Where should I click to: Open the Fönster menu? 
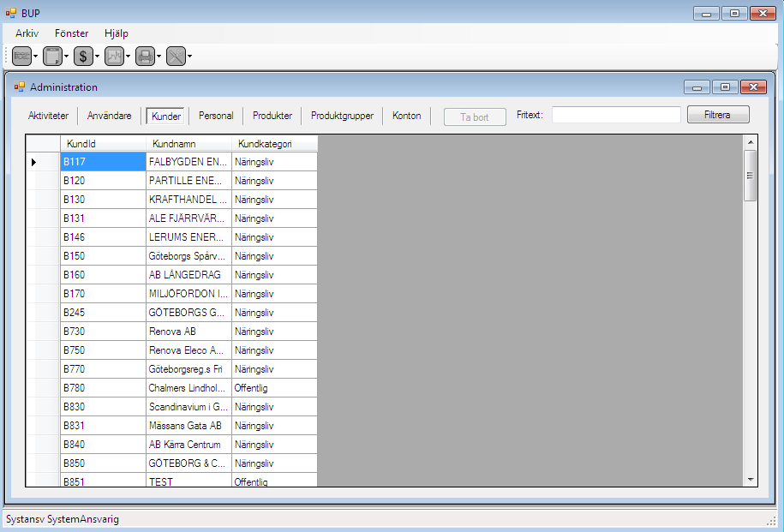click(71, 33)
